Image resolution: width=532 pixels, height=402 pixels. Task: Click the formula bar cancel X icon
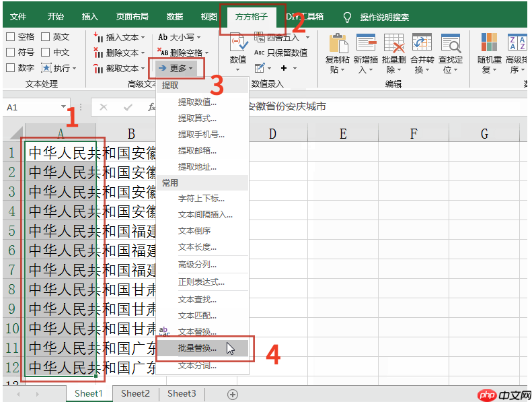[104, 107]
